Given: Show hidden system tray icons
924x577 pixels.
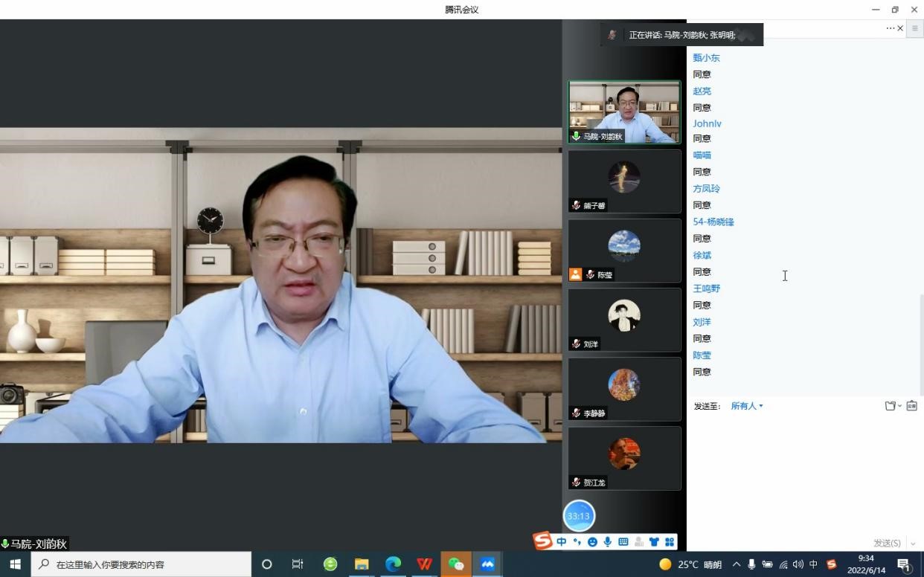Looking at the screenshot, I should (737, 564).
